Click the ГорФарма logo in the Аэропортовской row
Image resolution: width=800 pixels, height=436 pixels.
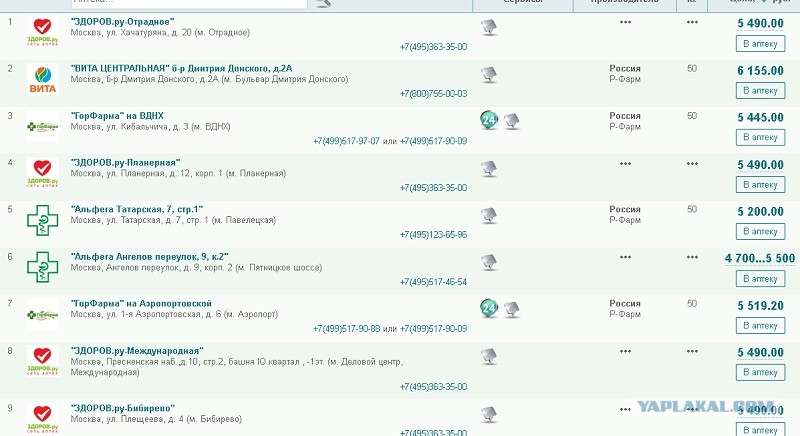point(42,315)
